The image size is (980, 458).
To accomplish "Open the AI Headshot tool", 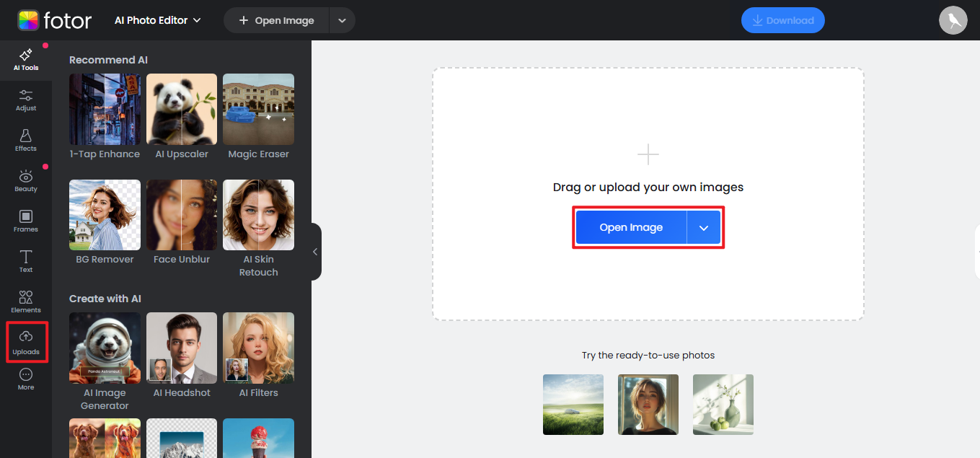I will pyautogui.click(x=182, y=356).
